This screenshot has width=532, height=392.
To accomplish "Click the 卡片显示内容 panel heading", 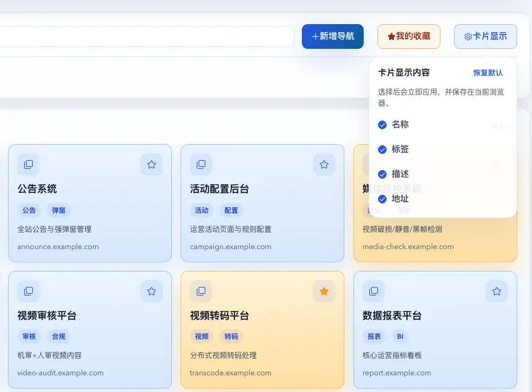I will coord(404,72).
